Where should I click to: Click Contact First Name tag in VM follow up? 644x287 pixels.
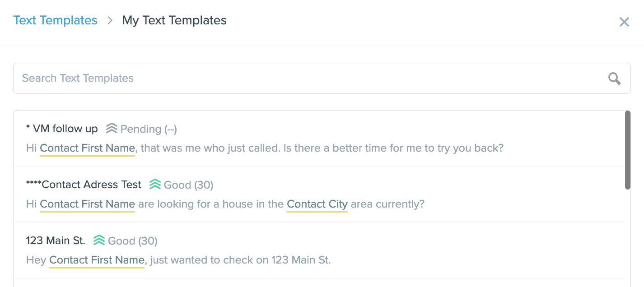(88, 148)
